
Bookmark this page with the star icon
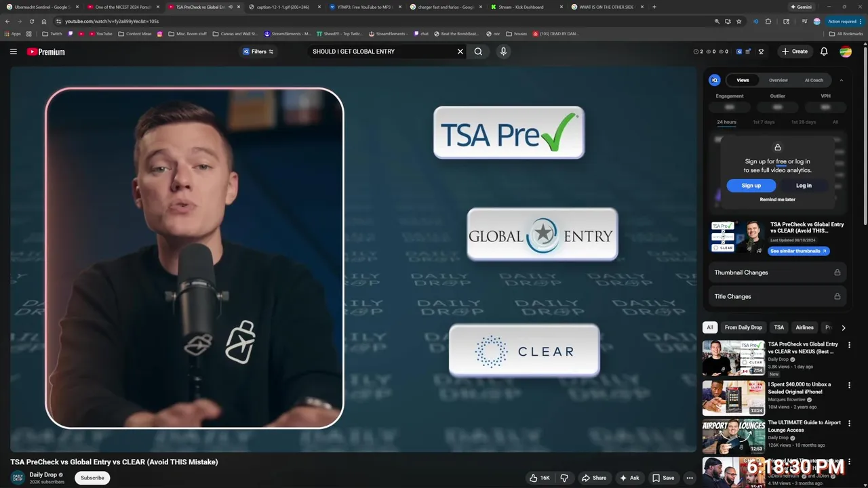[738, 21]
